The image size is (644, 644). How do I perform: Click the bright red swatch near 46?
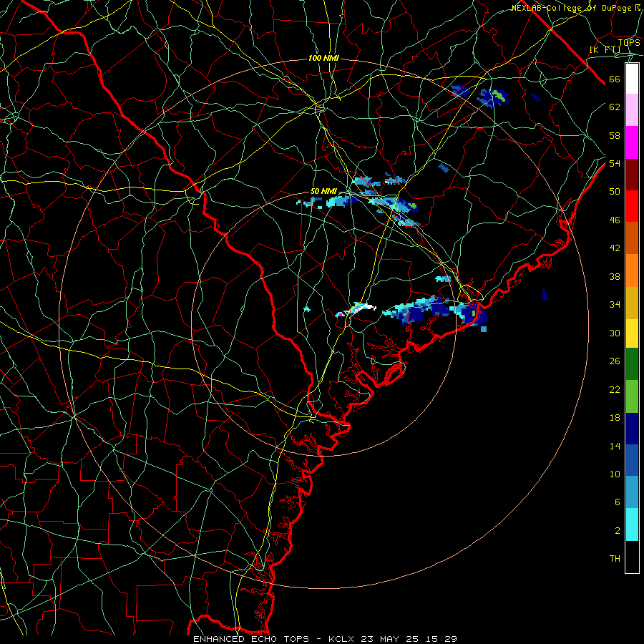(632, 206)
